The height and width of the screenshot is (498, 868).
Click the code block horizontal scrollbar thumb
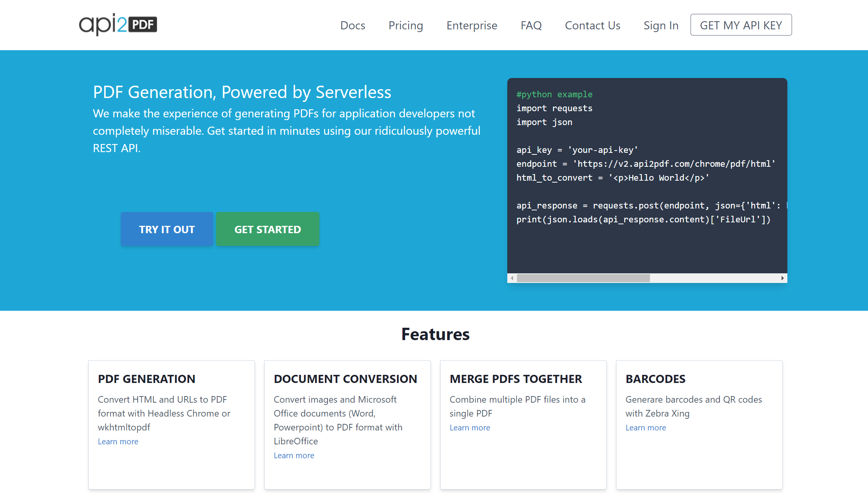tap(583, 278)
